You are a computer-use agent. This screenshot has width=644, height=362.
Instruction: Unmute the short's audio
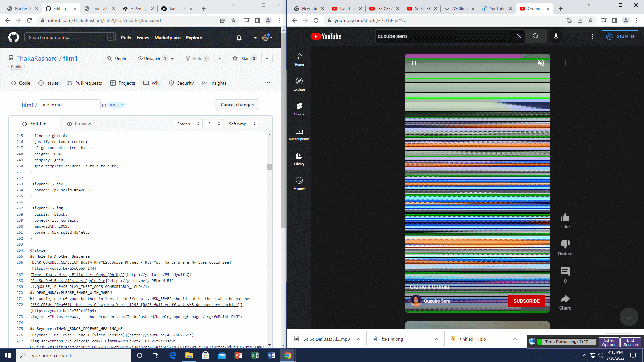point(541,63)
